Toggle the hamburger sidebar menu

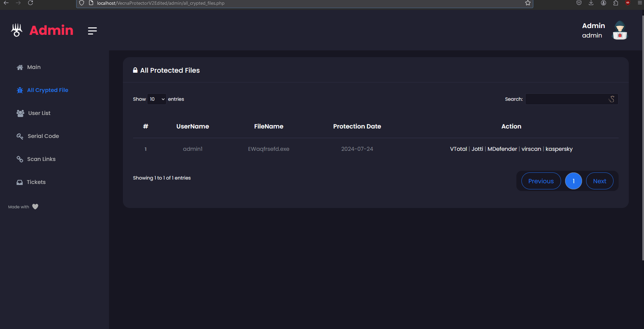click(92, 31)
